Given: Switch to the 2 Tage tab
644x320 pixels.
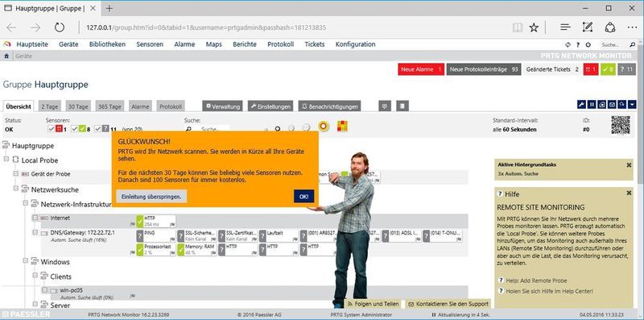Looking at the screenshot, I should [49, 106].
